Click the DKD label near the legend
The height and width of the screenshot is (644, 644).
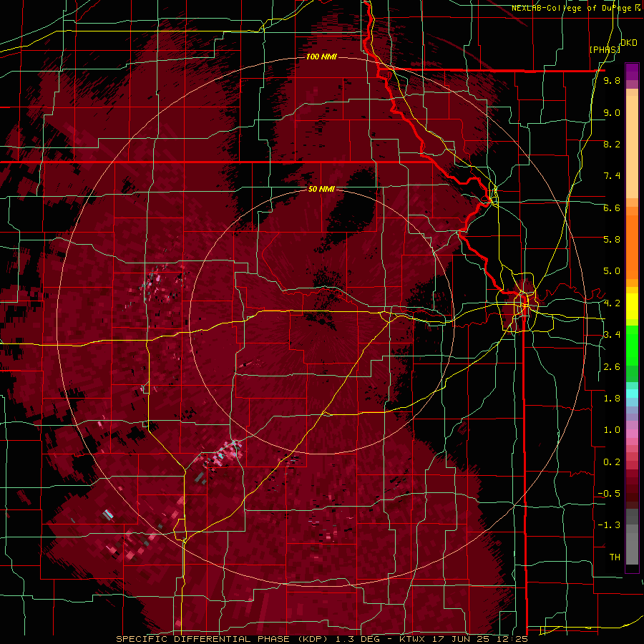(629, 42)
